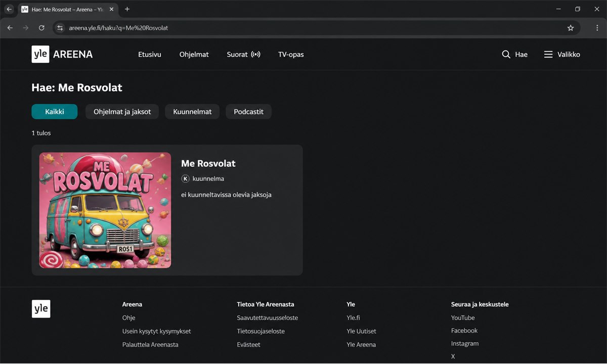Viewport: 607px width, 364px height.
Task: Close the Hae: Me Rosvolat tab
Action: tap(111, 9)
